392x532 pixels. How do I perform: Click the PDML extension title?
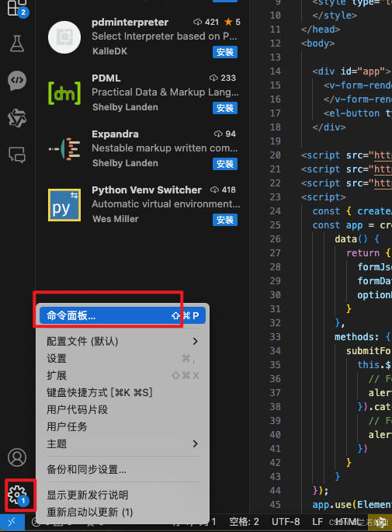tap(106, 78)
